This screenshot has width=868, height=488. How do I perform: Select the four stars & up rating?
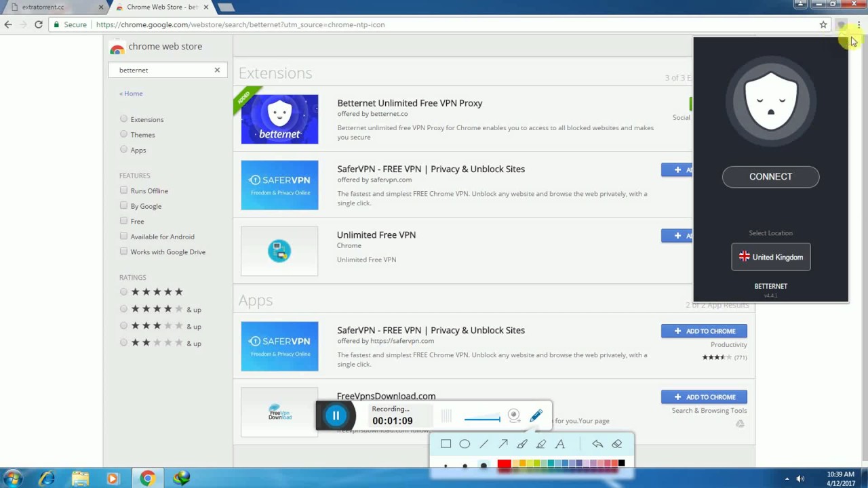click(123, 308)
